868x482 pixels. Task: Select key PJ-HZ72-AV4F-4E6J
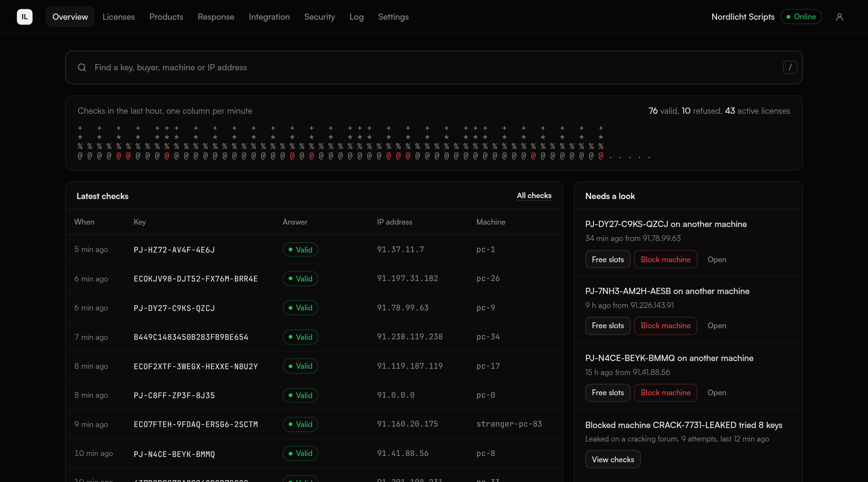click(x=174, y=250)
